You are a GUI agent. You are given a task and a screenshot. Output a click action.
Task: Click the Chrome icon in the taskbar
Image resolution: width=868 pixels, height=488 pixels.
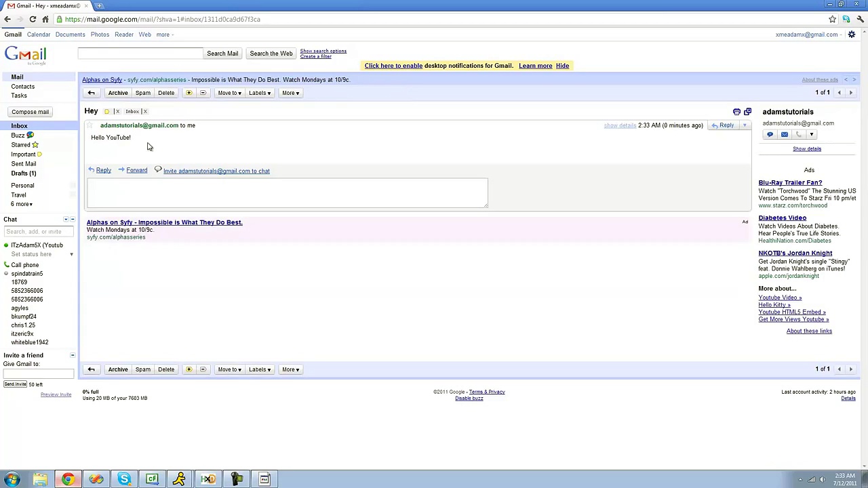click(x=68, y=480)
